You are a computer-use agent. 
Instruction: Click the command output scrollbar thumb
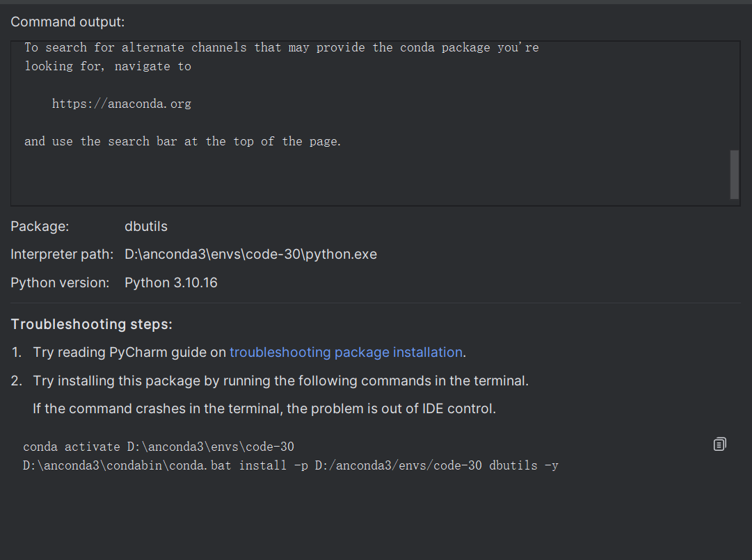(735, 174)
